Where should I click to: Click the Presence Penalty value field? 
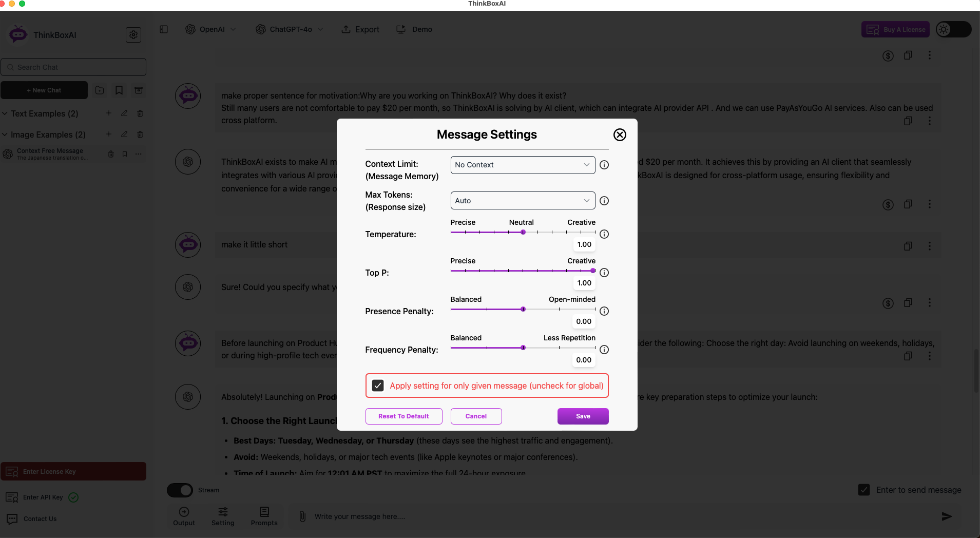coord(584,321)
